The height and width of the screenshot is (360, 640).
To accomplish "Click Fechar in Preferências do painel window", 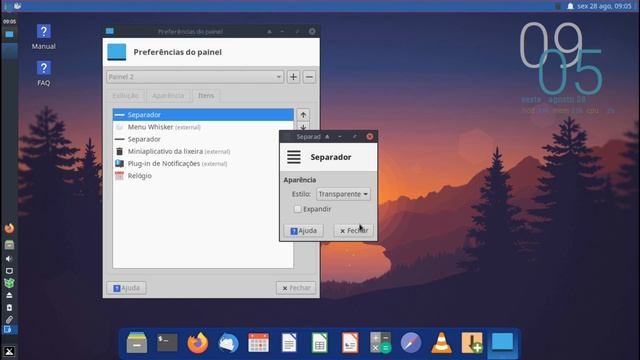I will point(296,288).
